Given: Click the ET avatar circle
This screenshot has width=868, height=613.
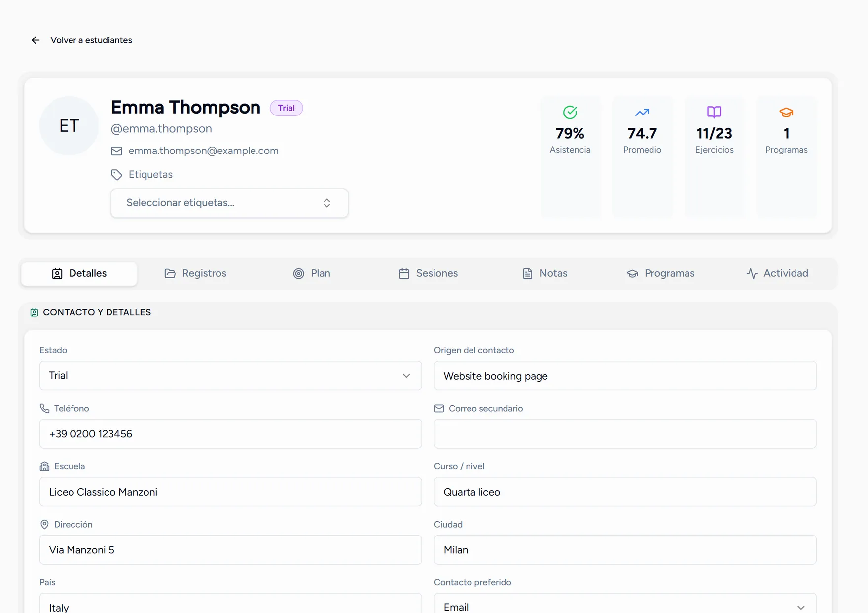Looking at the screenshot, I should 69,126.
